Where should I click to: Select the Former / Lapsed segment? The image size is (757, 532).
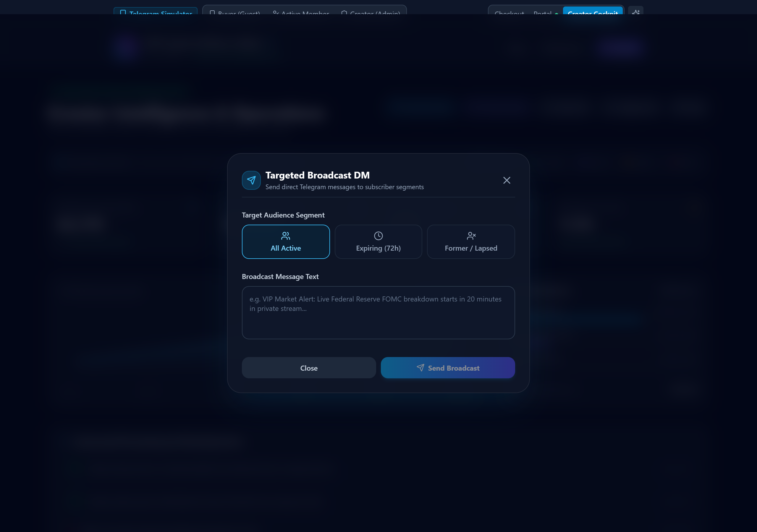tap(471, 241)
